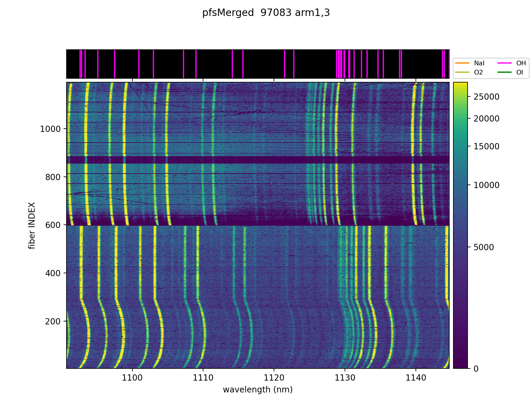Click the orange NaI legend line
Image resolution: width=532 pixels, height=414 pixels.
click(462, 63)
